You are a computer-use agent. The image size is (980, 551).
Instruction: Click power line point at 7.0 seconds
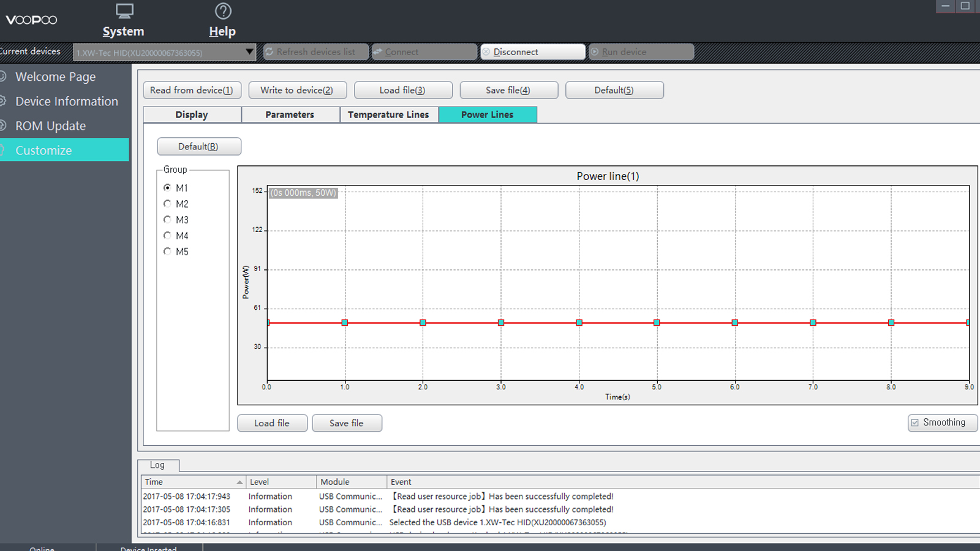(813, 323)
